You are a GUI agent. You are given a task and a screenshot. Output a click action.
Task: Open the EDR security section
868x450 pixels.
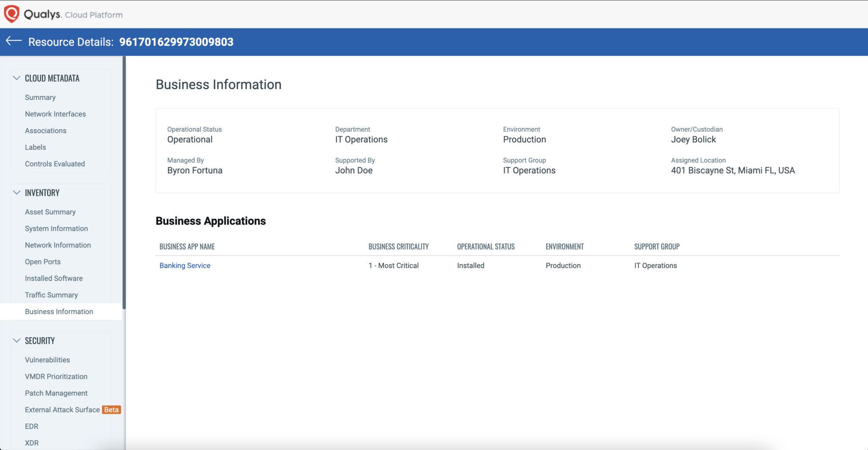(31, 426)
